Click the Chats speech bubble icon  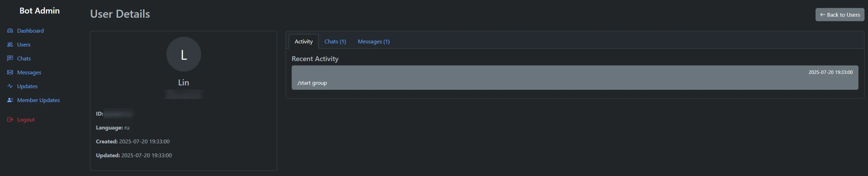pos(10,58)
